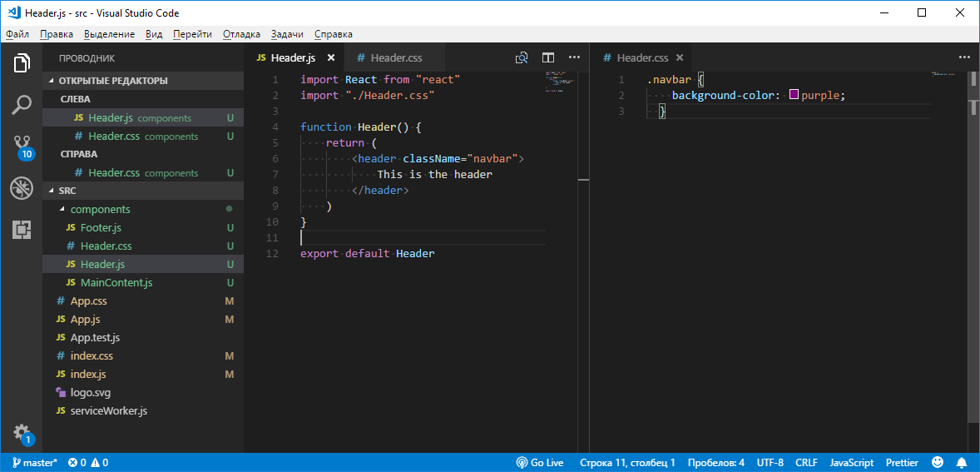
Task: Open index.css file
Action: coord(142,356)
